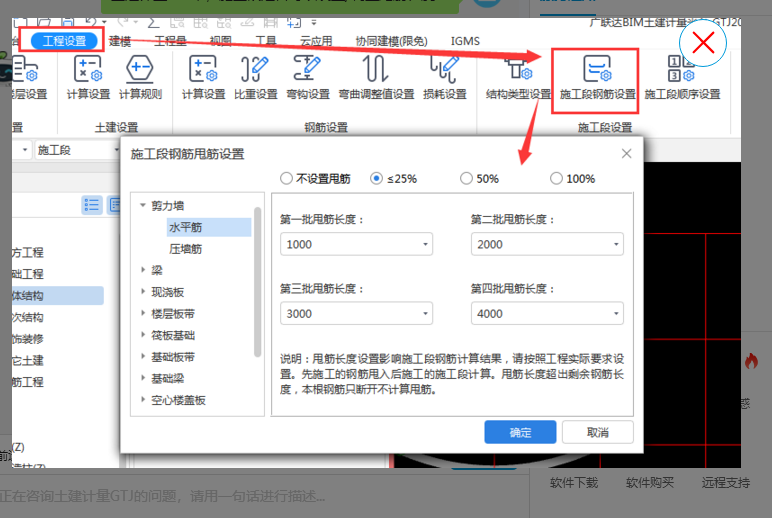Open 计算设置 in 土建设置 group
Image resolution: width=772 pixels, height=518 pixels.
(88, 78)
